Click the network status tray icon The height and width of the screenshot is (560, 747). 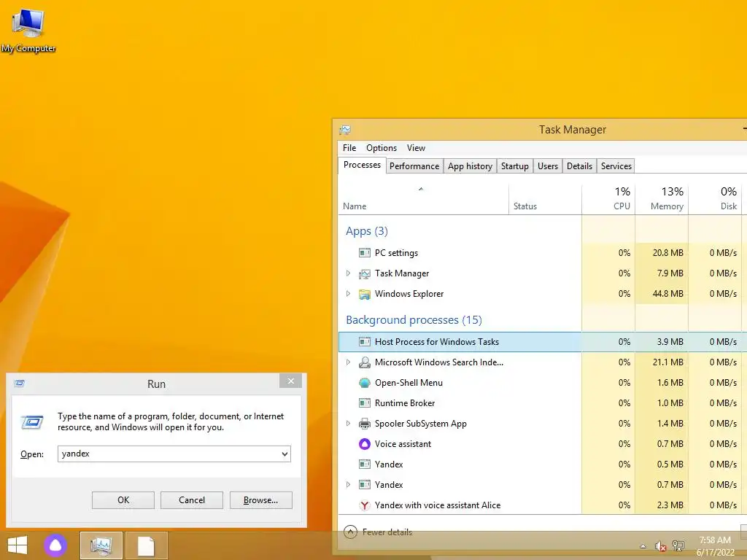click(678, 546)
